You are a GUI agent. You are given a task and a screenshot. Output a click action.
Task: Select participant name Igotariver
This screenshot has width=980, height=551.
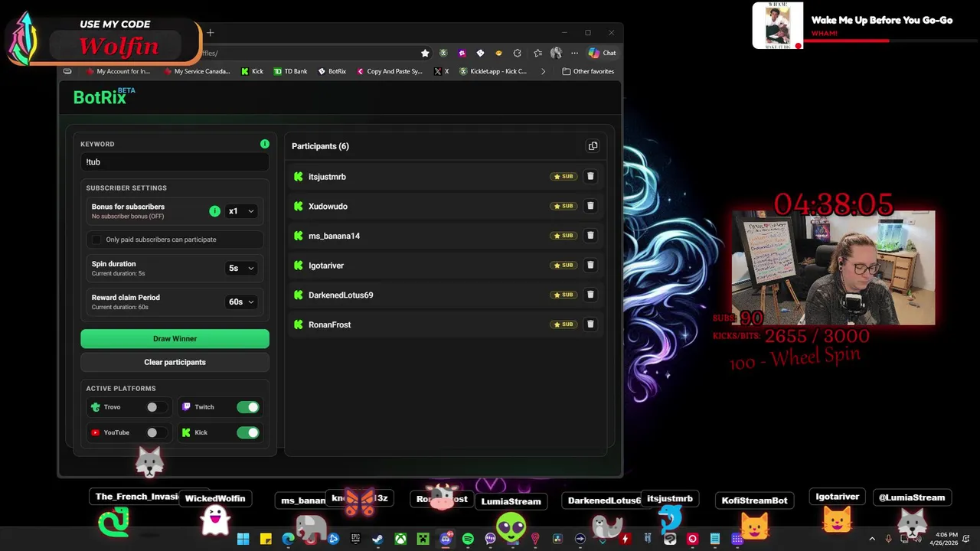[x=326, y=266]
